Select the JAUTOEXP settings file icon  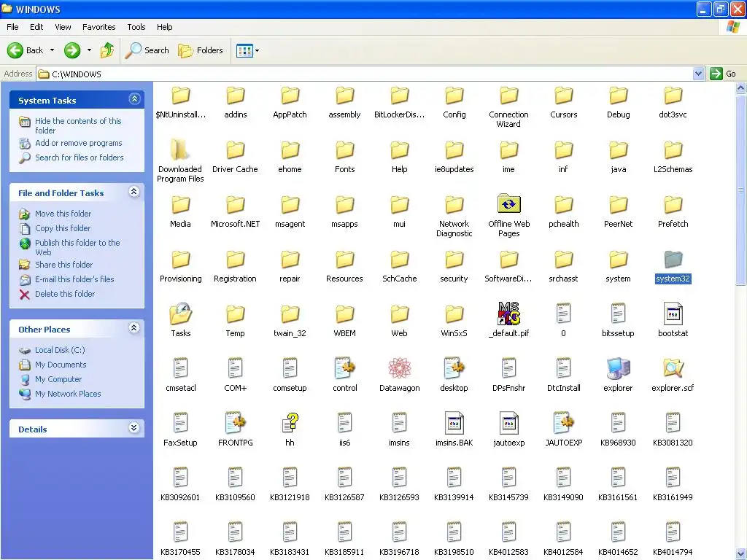564,424
